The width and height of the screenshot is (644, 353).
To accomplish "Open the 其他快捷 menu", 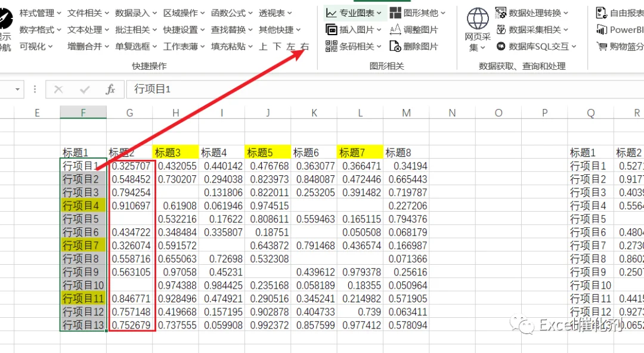I will pos(280,30).
